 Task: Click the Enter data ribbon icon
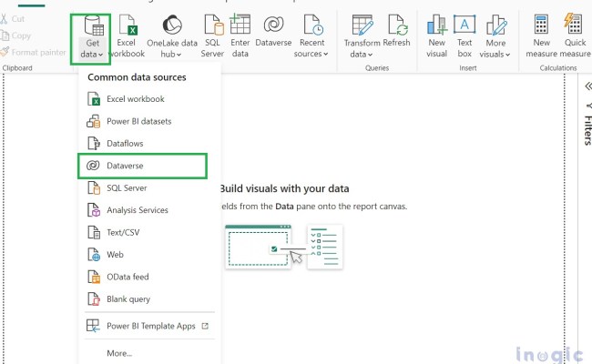(x=240, y=36)
